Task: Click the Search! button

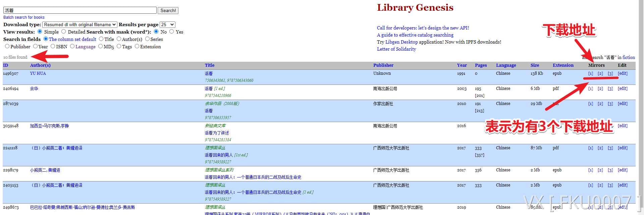Action: click(x=168, y=10)
